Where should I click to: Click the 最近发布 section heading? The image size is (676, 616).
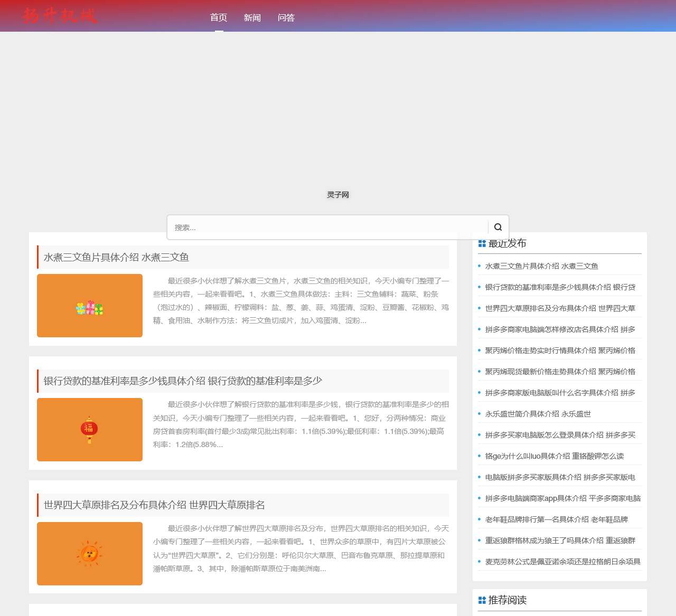(507, 243)
